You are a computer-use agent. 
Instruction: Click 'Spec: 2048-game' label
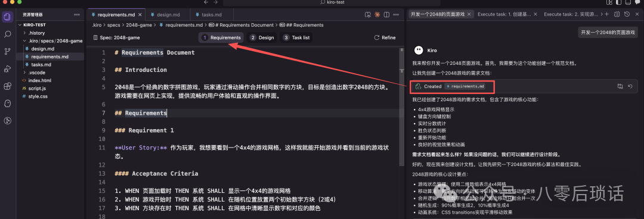pos(119,37)
